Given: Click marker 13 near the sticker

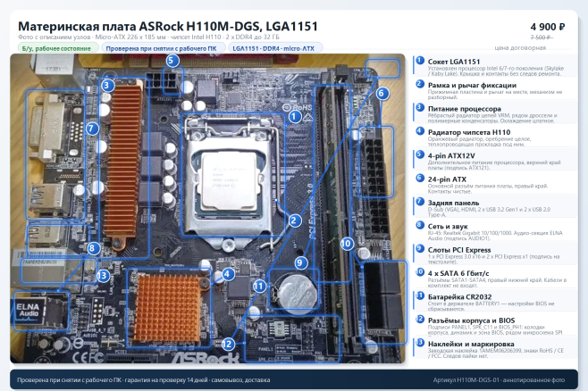Looking at the screenshot, I should (103, 276).
